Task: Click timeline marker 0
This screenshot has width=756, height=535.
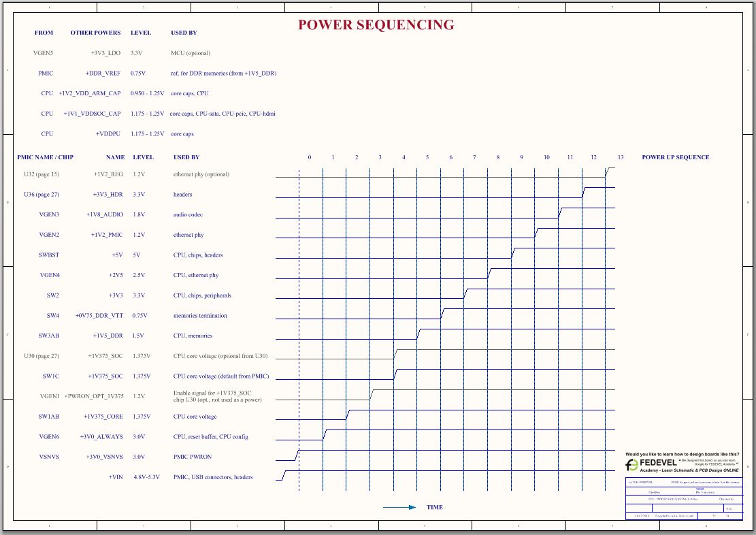Action: coord(309,157)
